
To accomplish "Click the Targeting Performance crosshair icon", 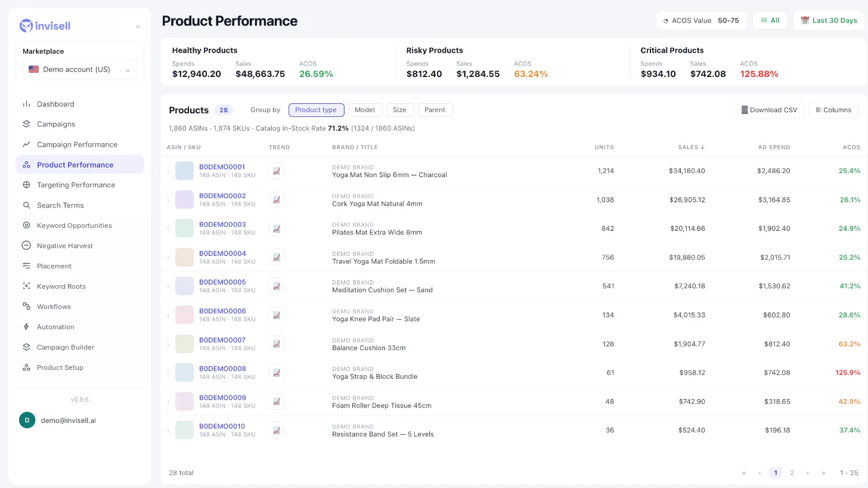I will click(x=26, y=185).
